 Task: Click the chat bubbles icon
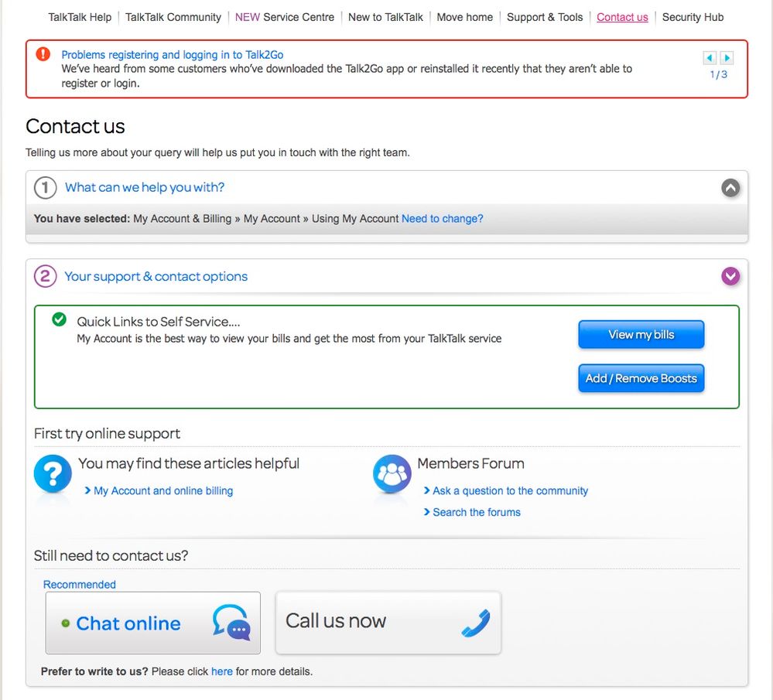[231, 623]
